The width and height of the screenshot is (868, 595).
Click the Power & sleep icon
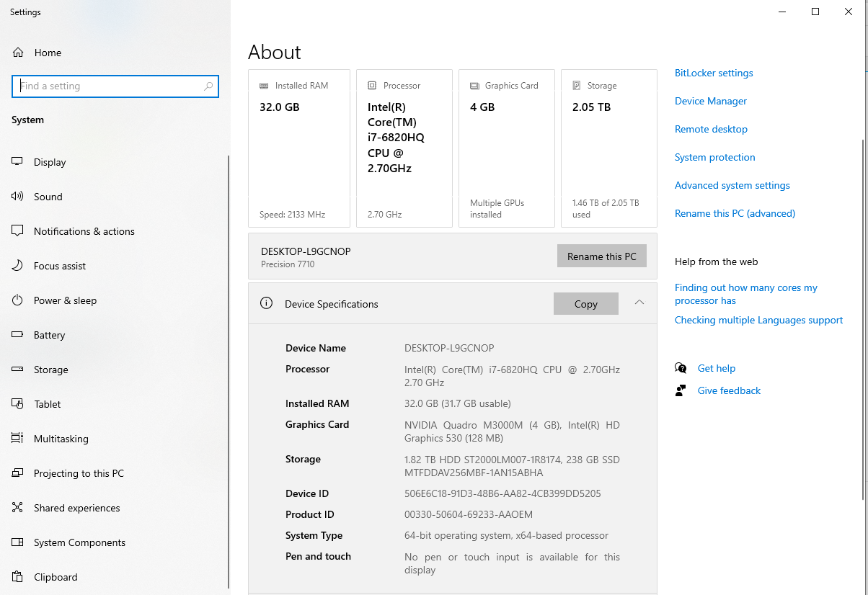click(x=18, y=300)
